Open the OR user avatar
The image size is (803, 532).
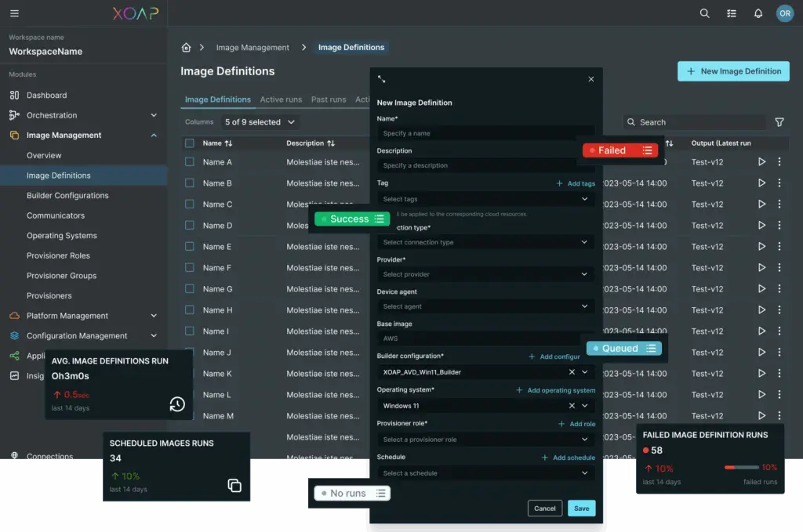click(x=784, y=13)
